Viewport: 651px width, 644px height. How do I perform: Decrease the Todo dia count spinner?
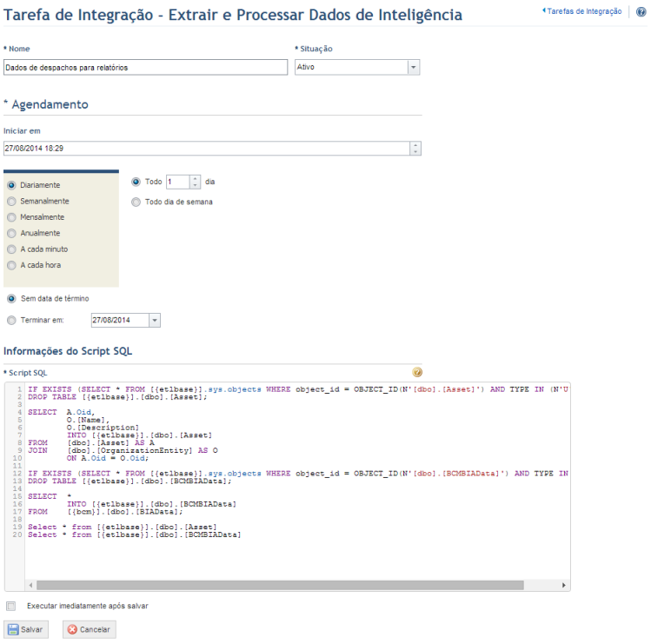pyautogui.click(x=196, y=185)
